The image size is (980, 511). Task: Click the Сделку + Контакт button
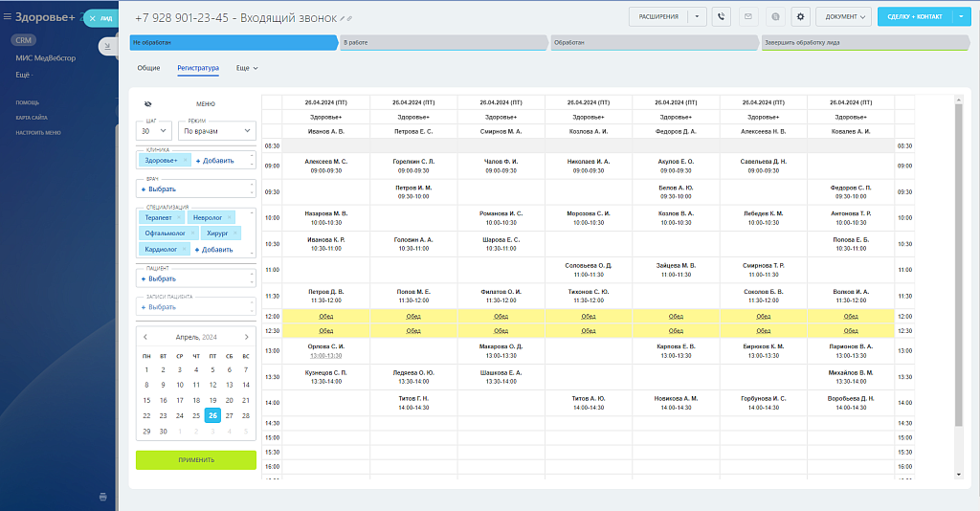click(x=914, y=16)
